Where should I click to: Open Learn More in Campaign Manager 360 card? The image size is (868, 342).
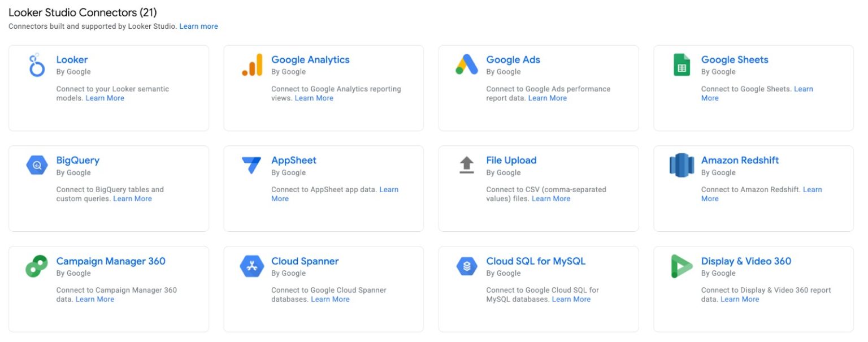[95, 300]
